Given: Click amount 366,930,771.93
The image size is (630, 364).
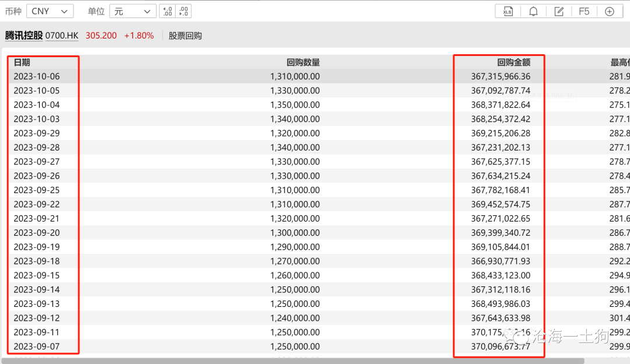Looking at the screenshot, I should click(501, 261).
